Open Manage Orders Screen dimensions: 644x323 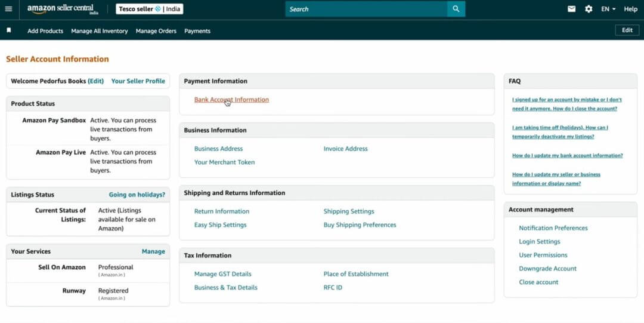tap(156, 31)
